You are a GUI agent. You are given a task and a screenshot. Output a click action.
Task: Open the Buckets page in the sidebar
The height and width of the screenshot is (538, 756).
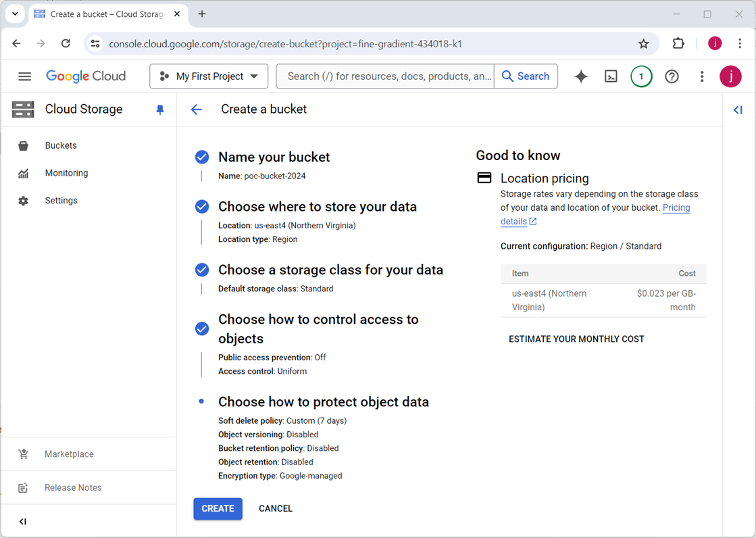click(61, 145)
